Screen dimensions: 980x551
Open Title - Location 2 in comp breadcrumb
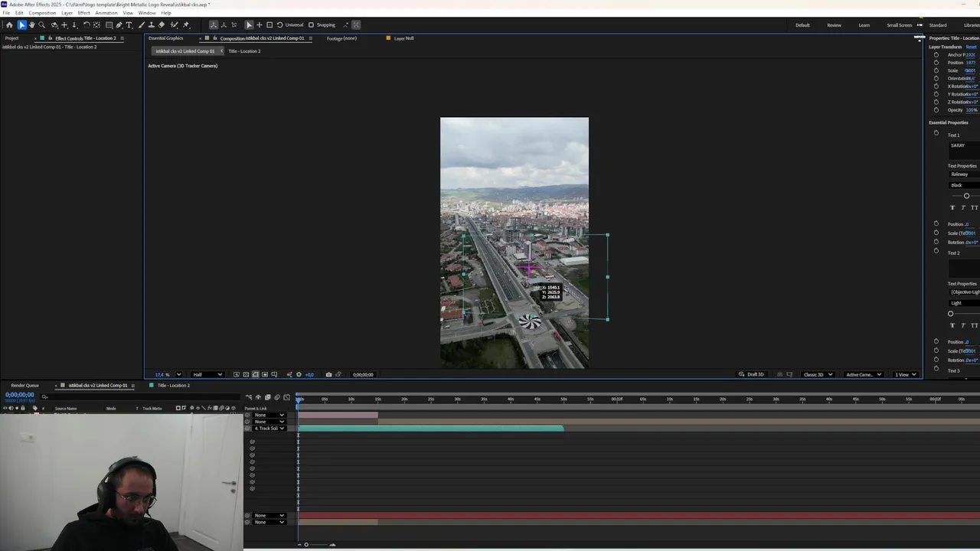(x=244, y=51)
